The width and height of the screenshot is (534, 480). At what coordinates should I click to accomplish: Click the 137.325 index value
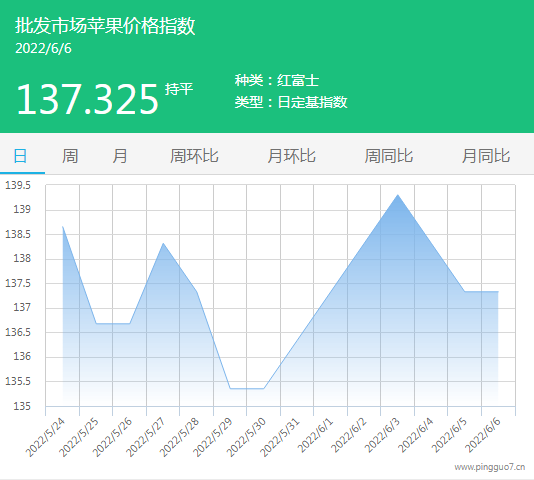88,99
